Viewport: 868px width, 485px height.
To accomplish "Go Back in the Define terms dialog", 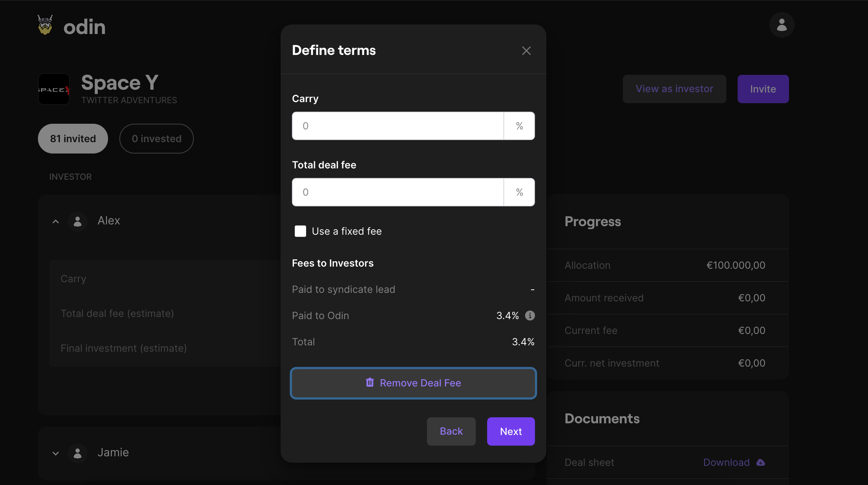I will 451,431.
